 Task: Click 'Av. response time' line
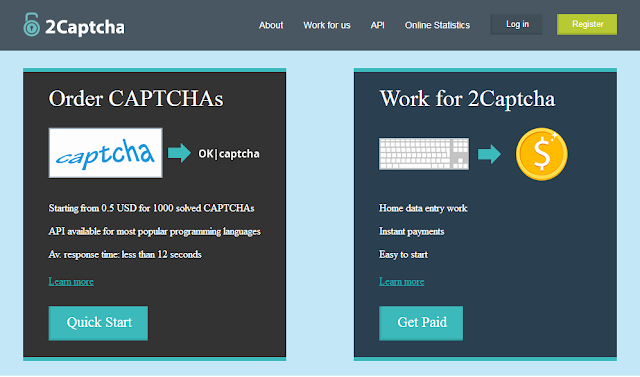click(125, 255)
